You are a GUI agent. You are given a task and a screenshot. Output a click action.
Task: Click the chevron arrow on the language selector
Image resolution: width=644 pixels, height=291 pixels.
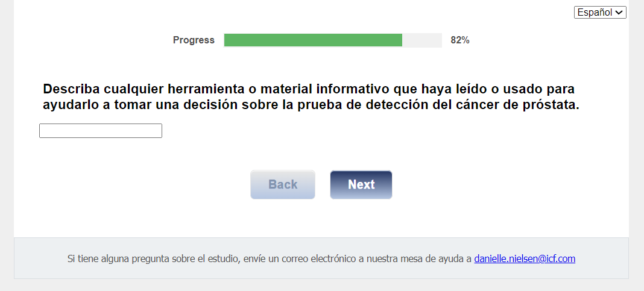620,13
